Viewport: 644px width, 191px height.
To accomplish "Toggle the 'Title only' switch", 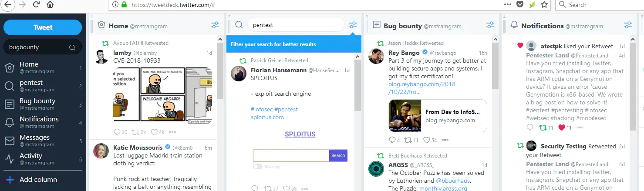I will [257, 167].
